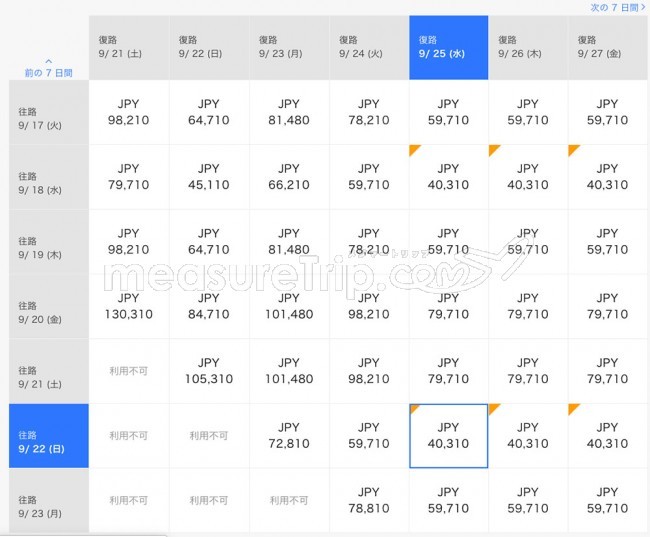Pick JPY 105,310 fare on 9/21 outbound
The height and width of the screenshot is (537, 650).
click(x=209, y=371)
